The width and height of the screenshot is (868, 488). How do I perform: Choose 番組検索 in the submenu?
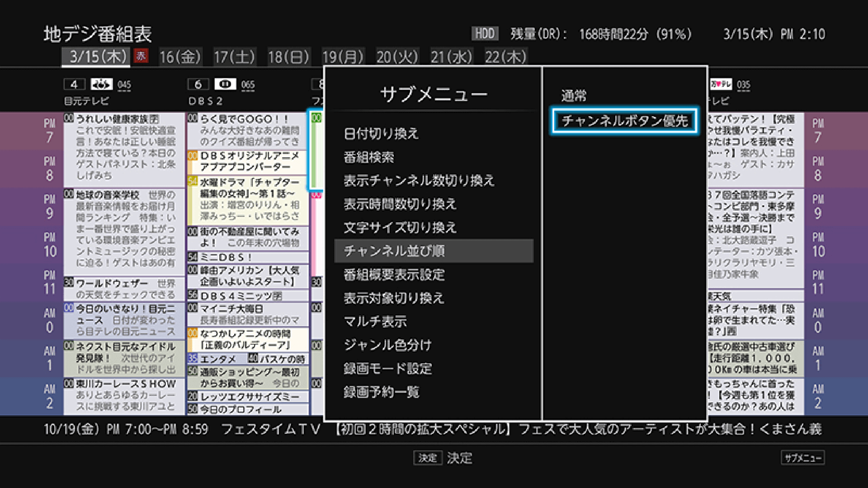pyautogui.click(x=369, y=157)
